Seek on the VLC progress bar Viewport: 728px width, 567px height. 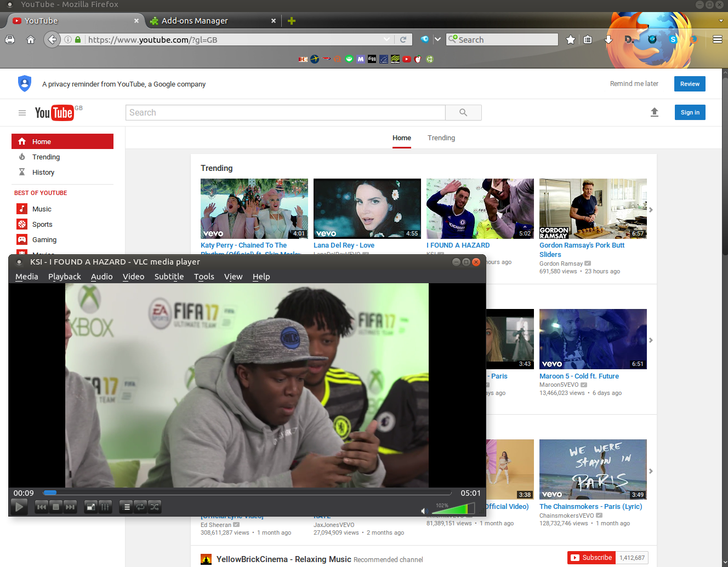pos(247,492)
